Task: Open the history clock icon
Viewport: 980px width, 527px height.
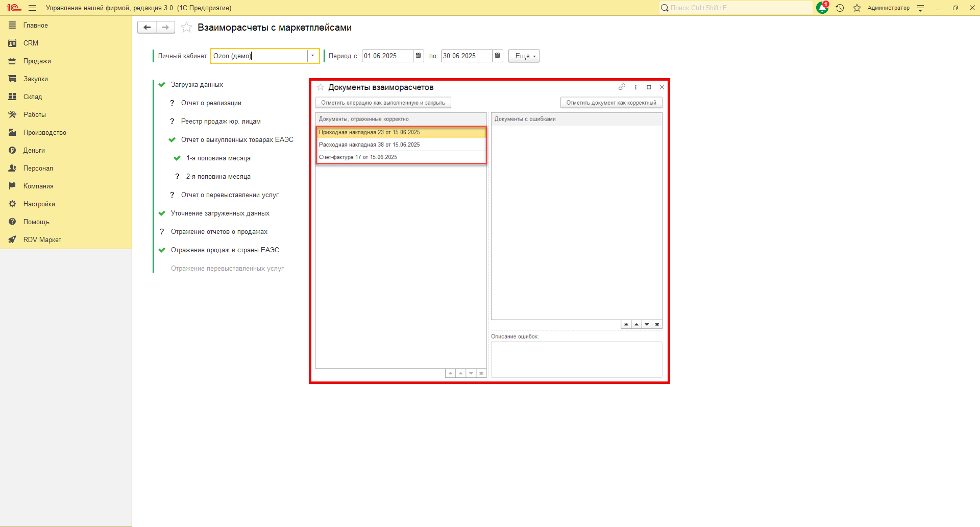Action: click(840, 8)
